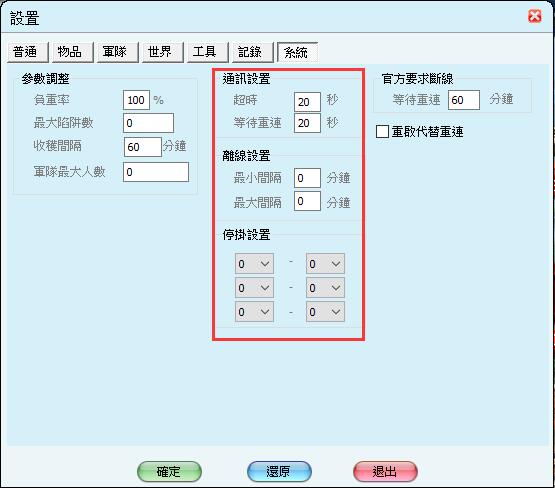555x488 pixels.
Task: Click the blue 還原 button
Action: coord(279,472)
